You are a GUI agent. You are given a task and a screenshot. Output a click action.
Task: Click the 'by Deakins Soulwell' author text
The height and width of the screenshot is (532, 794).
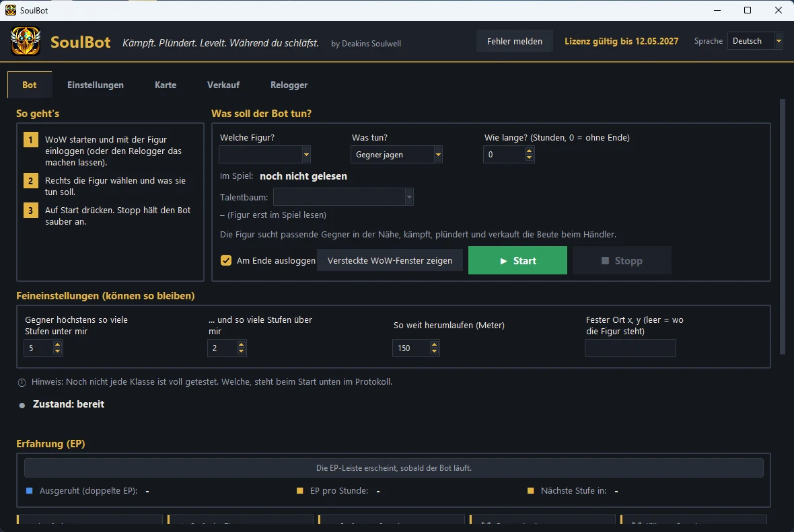pos(366,44)
